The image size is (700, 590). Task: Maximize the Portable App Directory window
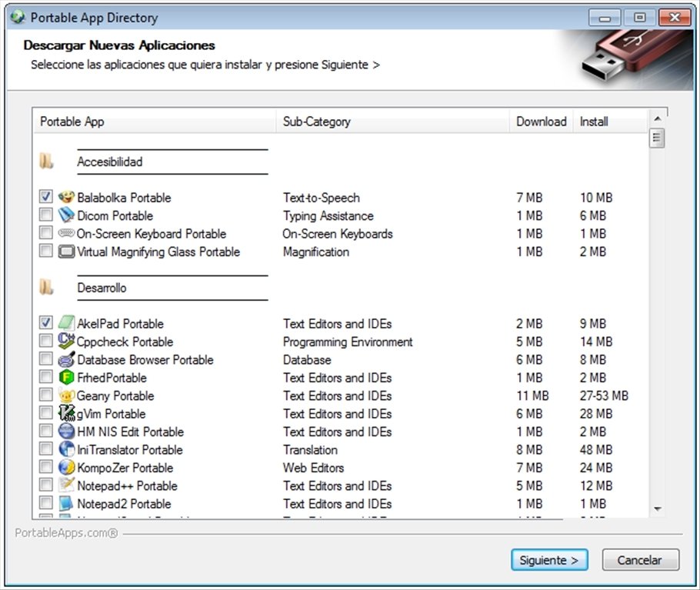click(x=640, y=18)
